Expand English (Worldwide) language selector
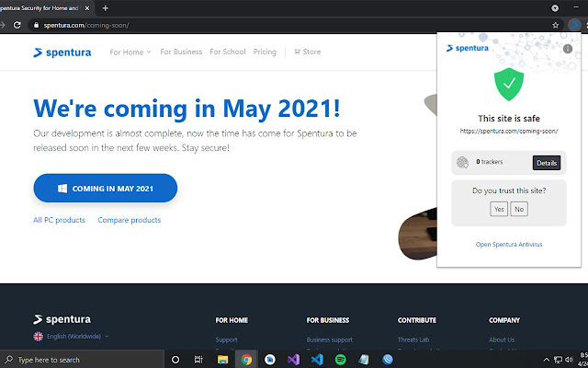588x368 pixels. point(77,336)
